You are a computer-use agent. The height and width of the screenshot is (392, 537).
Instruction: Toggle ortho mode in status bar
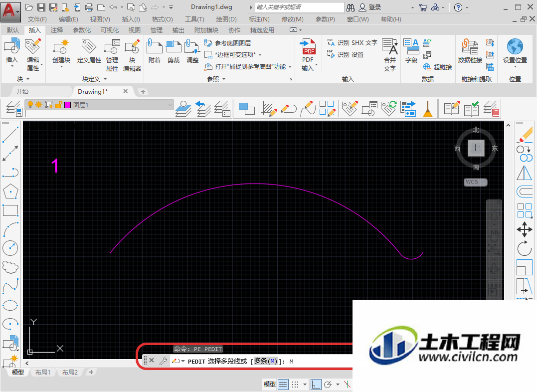(316, 385)
